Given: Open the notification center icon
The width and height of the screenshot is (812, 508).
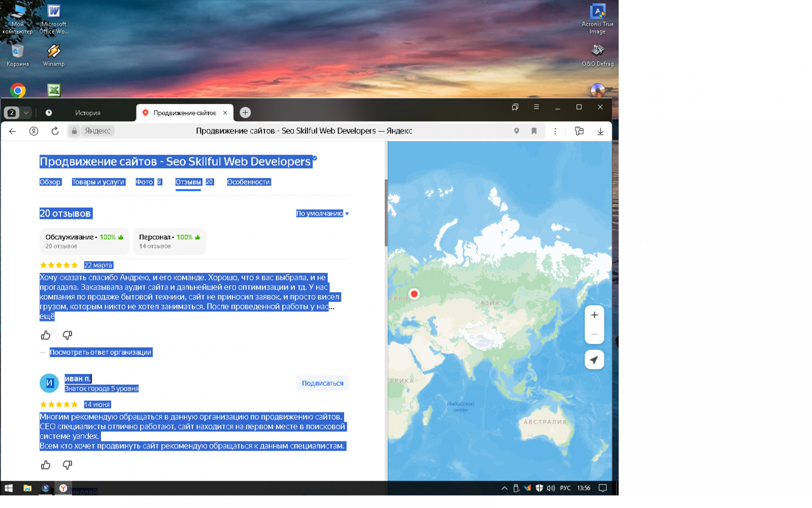Looking at the screenshot, I should pyautogui.click(x=603, y=488).
